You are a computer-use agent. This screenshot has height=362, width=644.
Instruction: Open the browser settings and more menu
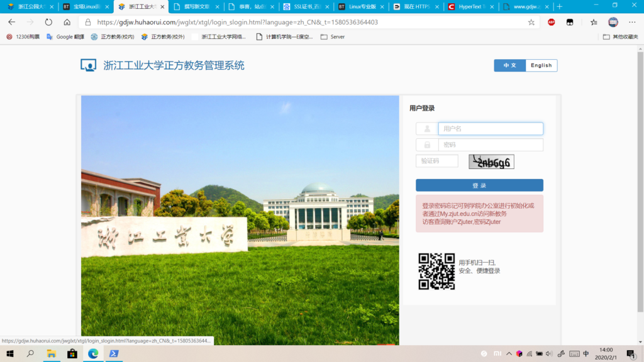coord(632,22)
